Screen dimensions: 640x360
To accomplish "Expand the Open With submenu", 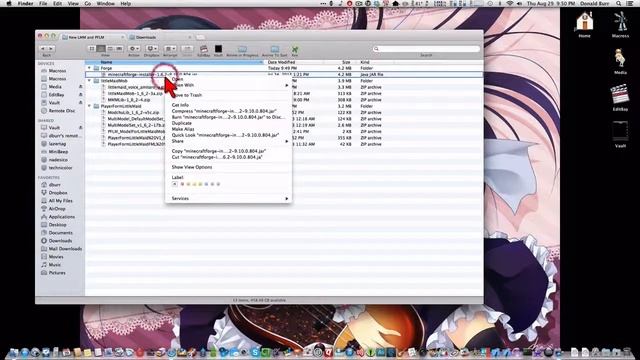I will (228, 85).
